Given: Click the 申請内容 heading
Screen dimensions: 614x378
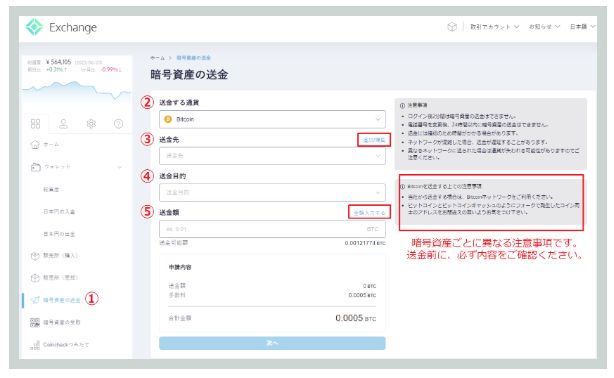Looking at the screenshot, I should pos(180,267).
